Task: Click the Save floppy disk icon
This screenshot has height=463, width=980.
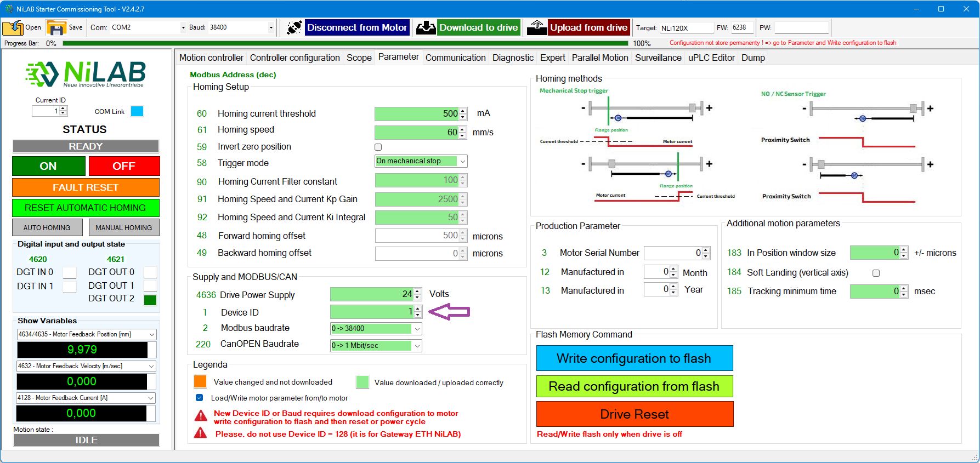Action: pos(56,27)
